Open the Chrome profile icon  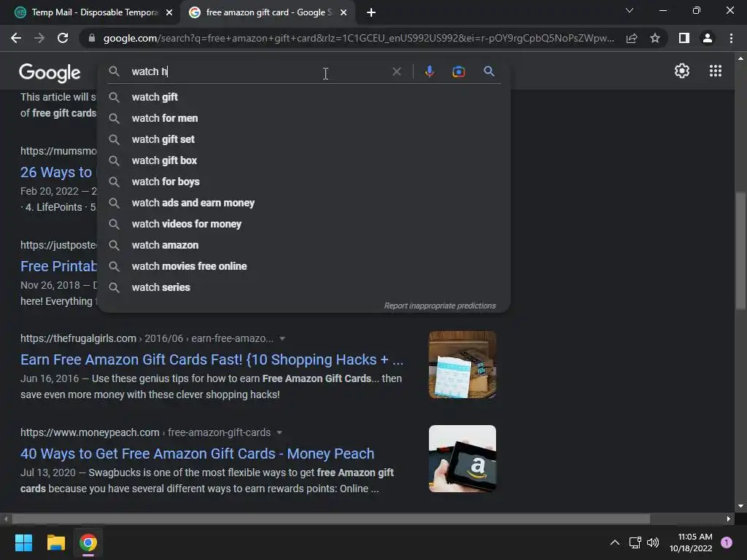click(708, 38)
